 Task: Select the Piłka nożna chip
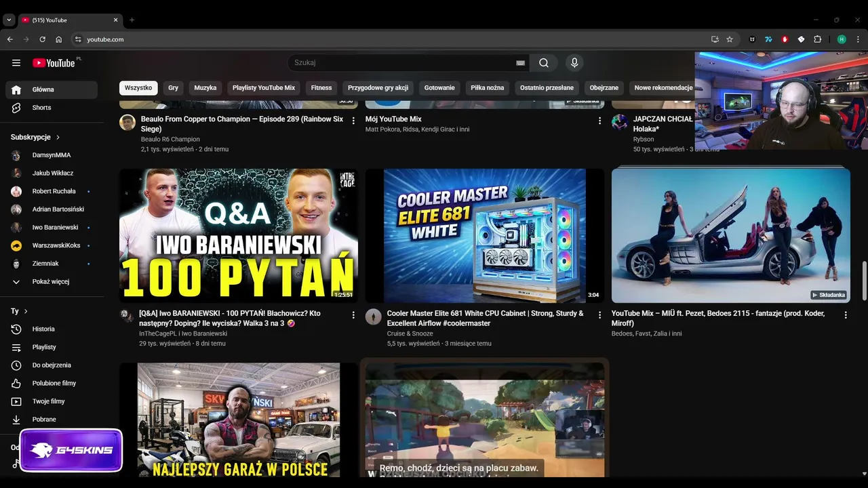tap(488, 87)
